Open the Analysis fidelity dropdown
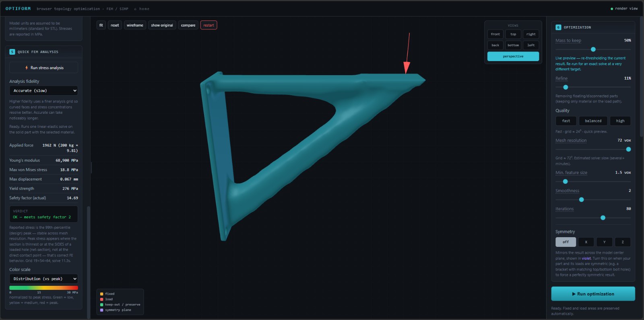 tap(44, 91)
